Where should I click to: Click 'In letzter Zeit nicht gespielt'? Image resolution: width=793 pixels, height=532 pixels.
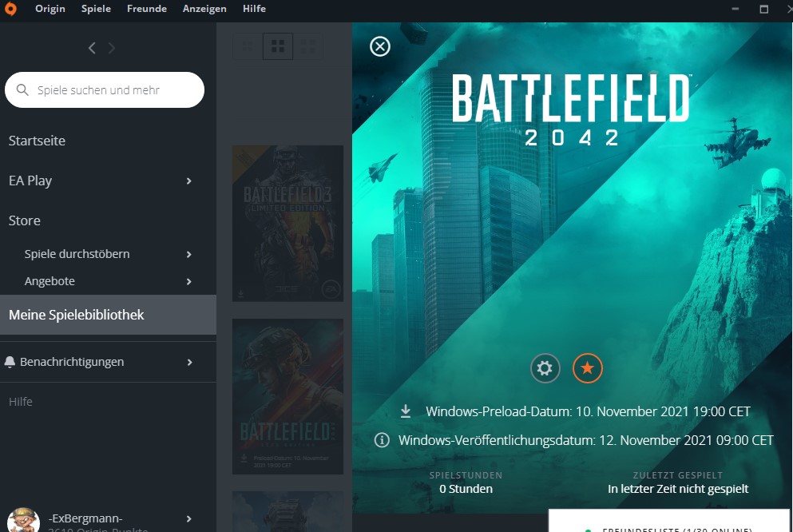[678, 489]
